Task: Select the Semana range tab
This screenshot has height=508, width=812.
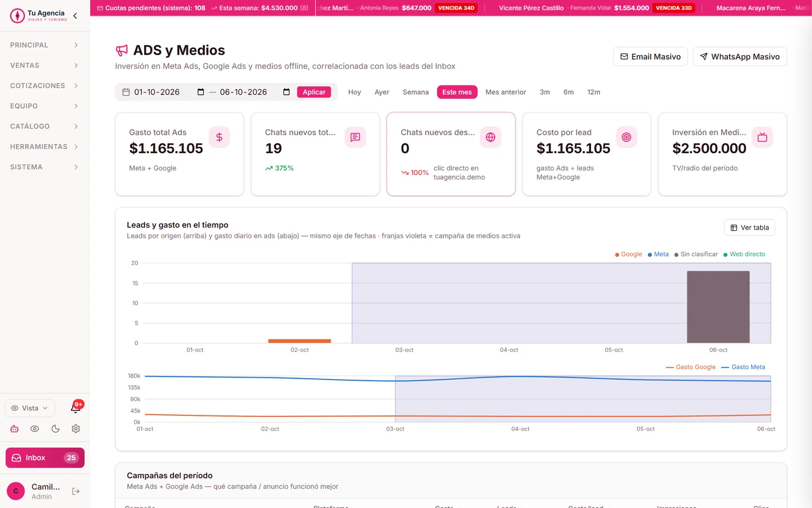Action: [x=416, y=92]
